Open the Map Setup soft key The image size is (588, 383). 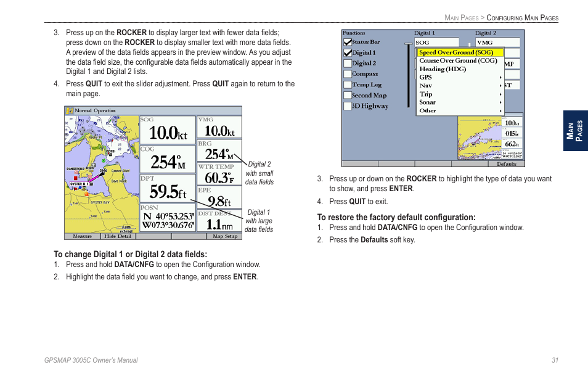pos(224,236)
